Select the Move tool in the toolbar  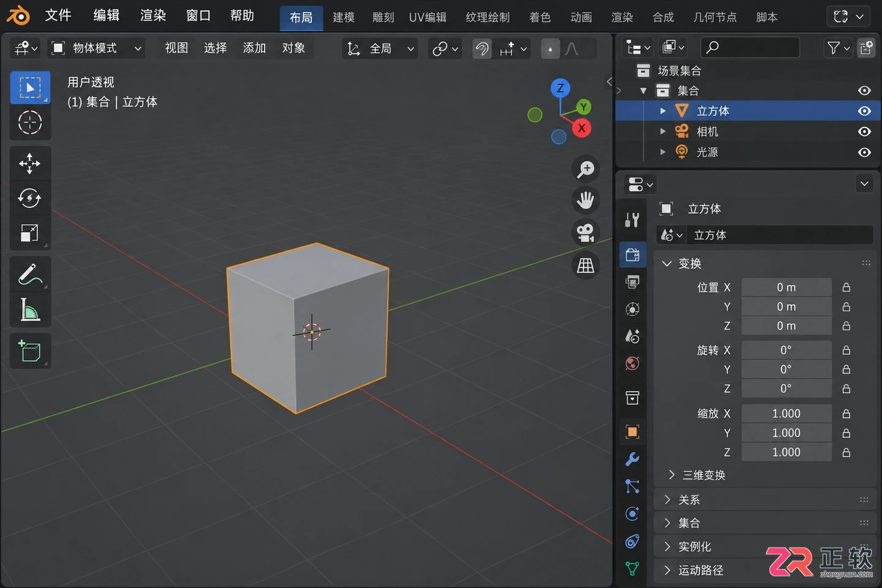[x=29, y=164]
